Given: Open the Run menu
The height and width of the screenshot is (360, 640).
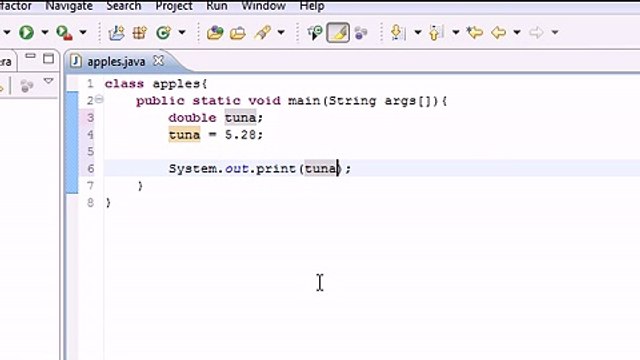Looking at the screenshot, I should pos(217,6).
